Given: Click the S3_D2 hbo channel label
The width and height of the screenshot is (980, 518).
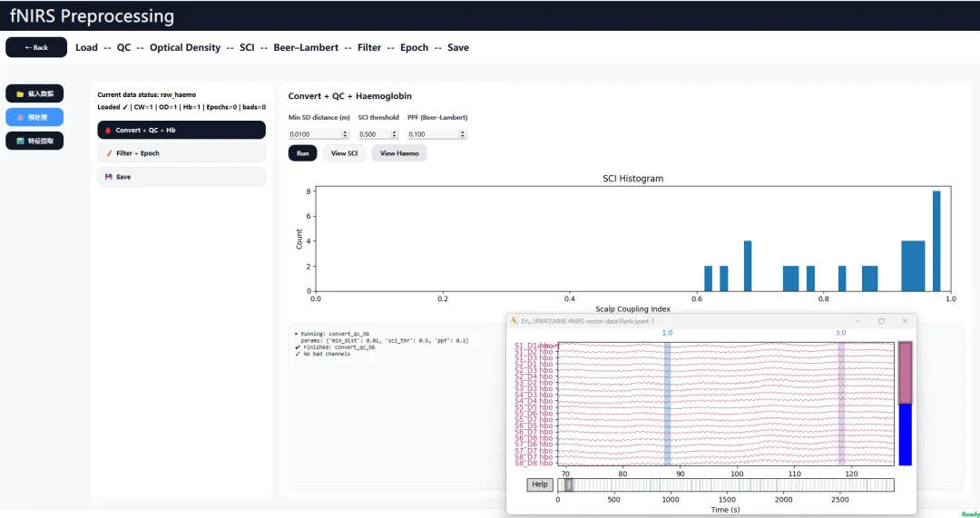Looking at the screenshot, I should point(534,383).
